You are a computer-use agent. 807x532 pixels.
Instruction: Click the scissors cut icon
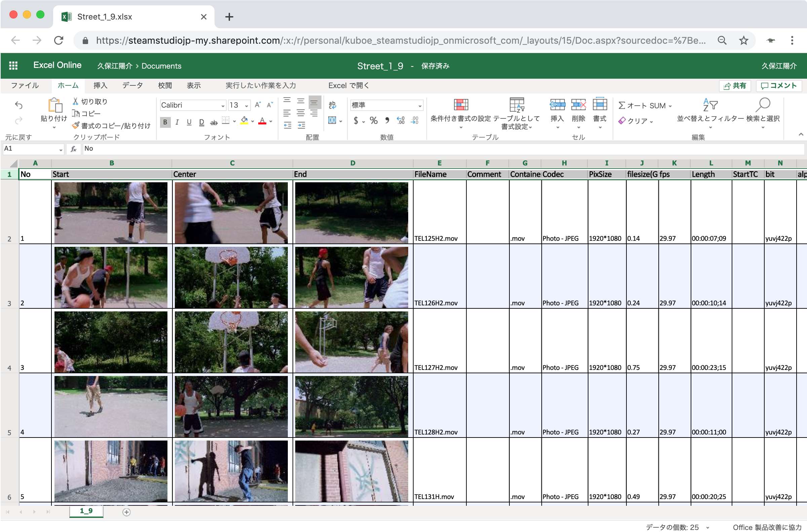tap(75, 102)
